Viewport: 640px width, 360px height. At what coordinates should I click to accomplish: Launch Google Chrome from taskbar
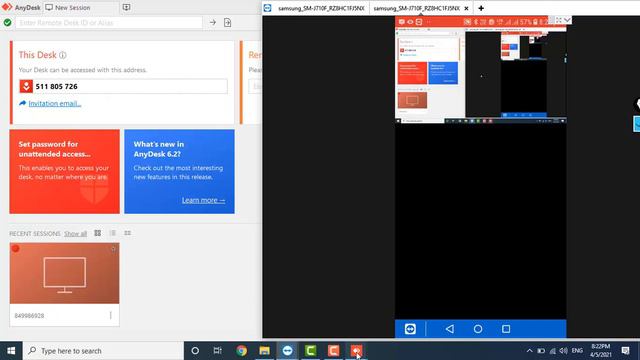click(241, 351)
